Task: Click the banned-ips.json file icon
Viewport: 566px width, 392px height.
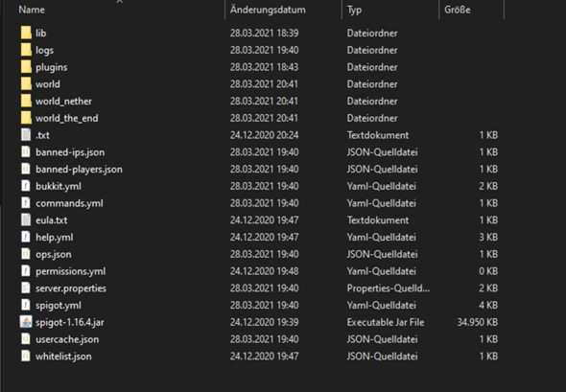Action: (x=26, y=152)
